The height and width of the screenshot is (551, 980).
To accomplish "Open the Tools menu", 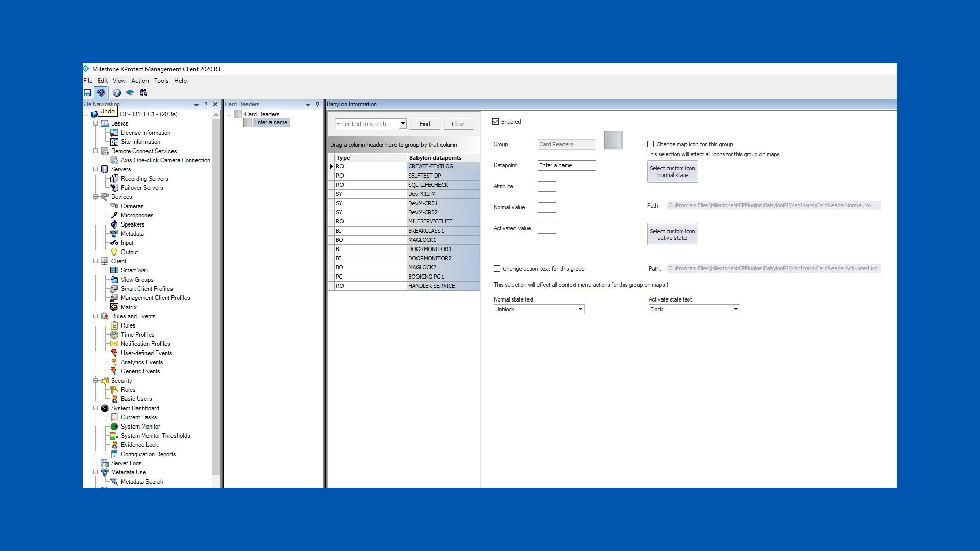I will click(x=161, y=81).
